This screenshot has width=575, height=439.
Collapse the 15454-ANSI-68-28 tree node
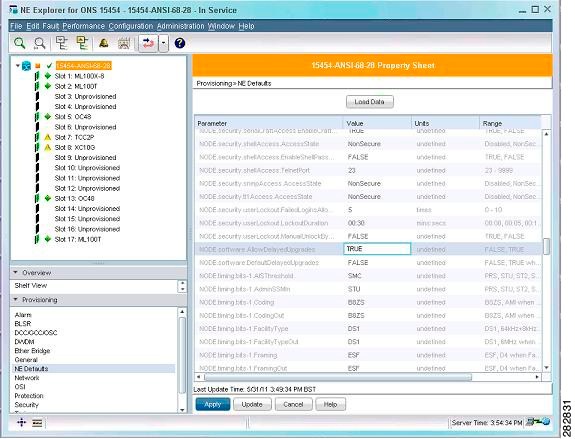coord(17,66)
